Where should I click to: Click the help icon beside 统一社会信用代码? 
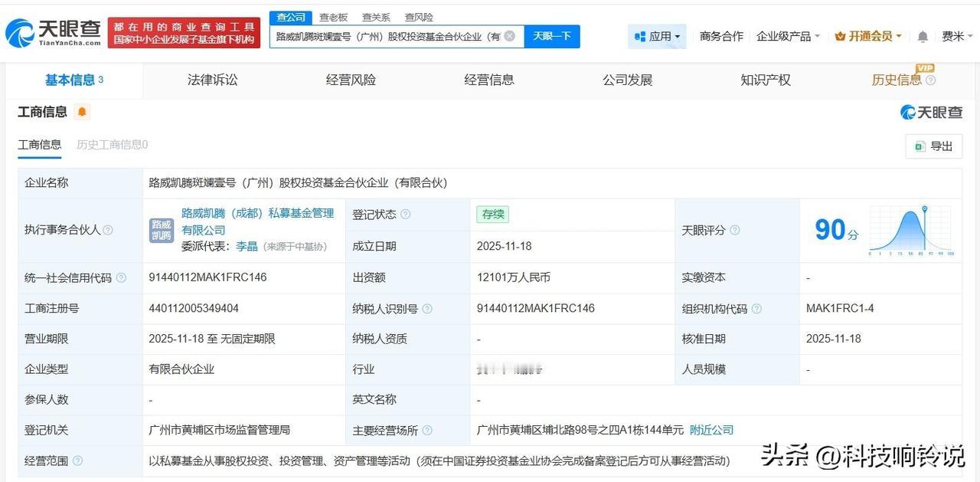point(121,277)
